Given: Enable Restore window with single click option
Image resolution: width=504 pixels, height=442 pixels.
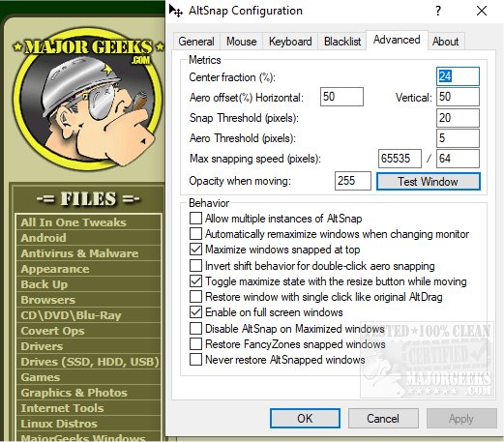Looking at the screenshot, I should [x=195, y=297].
